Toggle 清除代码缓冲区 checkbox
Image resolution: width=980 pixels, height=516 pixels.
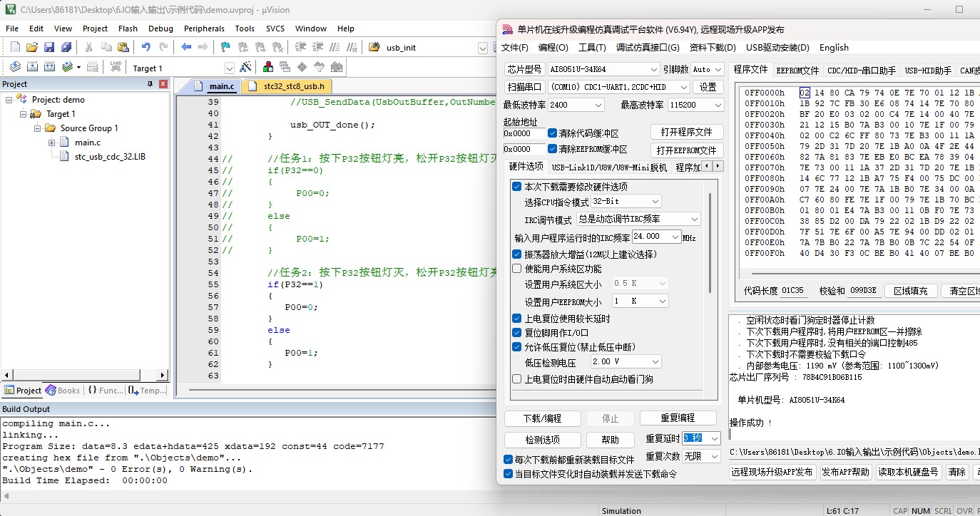(553, 133)
